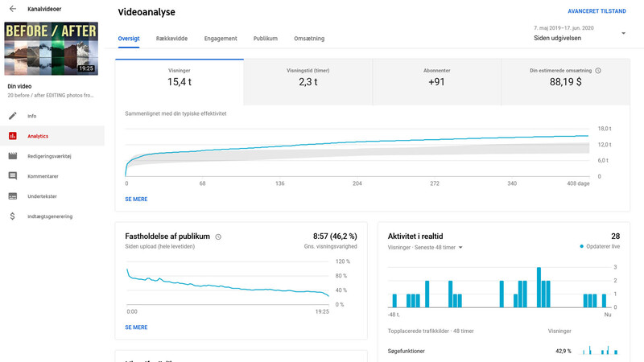Select the Visningstid (timer) metric card

(308, 82)
